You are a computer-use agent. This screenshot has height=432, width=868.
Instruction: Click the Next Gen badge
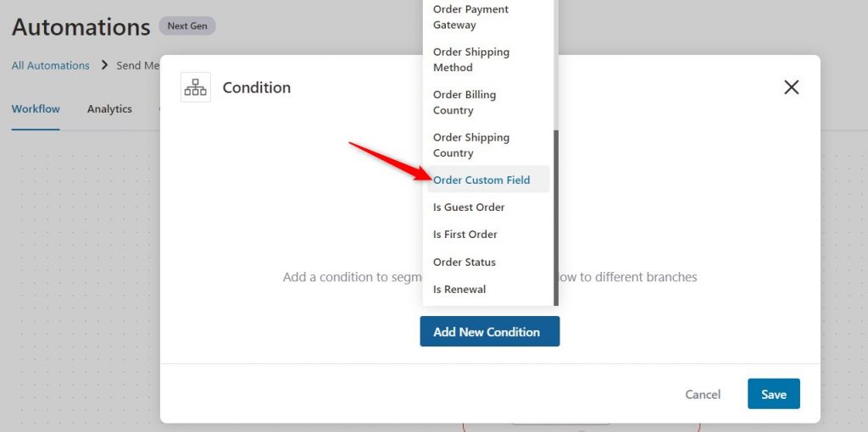[x=187, y=26]
